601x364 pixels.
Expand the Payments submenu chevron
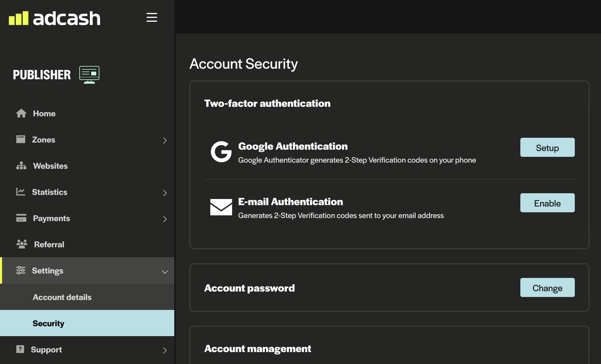click(x=165, y=219)
